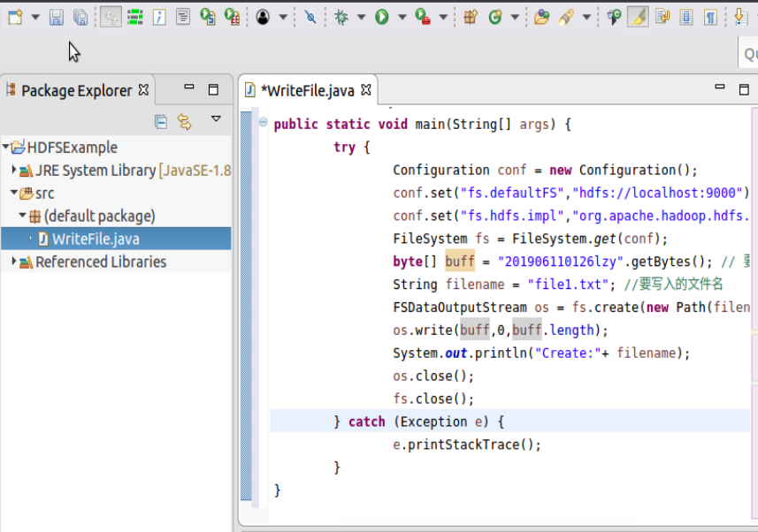
Task: Toggle Mark Occurrences highlighter button
Action: (638, 17)
